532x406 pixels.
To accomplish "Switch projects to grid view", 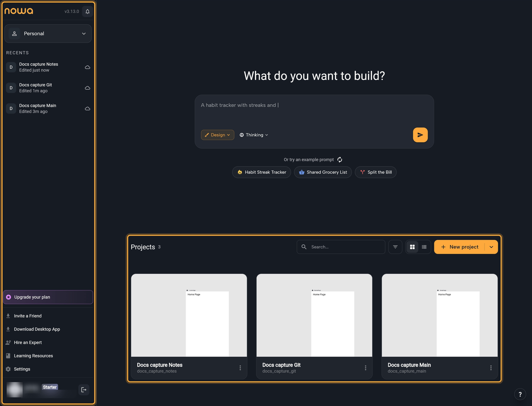I will (x=412, y=247).
